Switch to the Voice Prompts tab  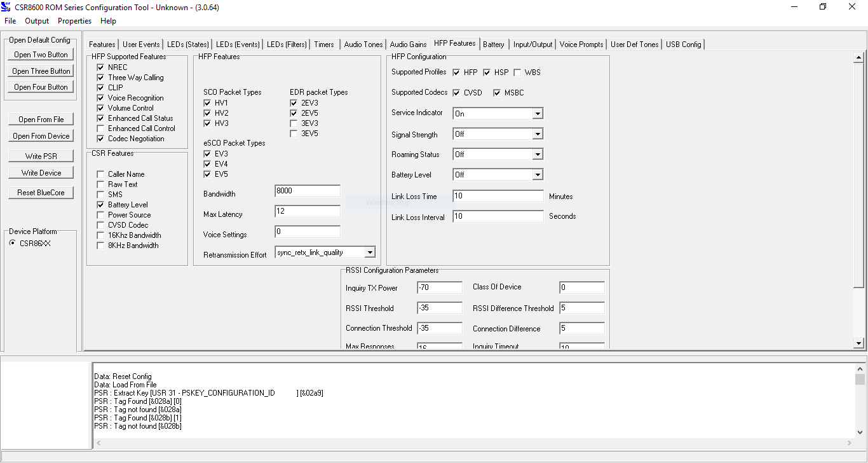pyautogui.click(x=581, y=45)
